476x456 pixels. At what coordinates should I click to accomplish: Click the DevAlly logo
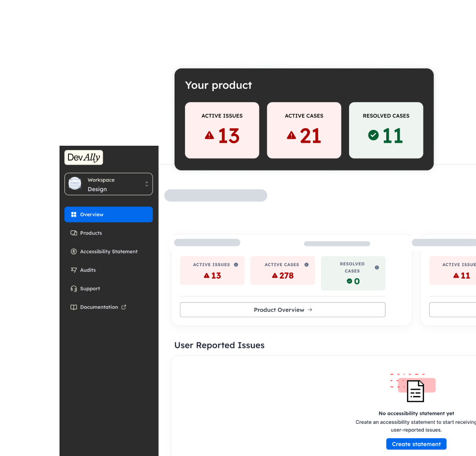(84, 158)
